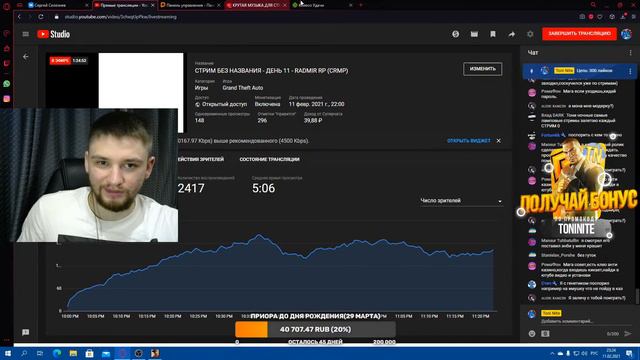Click the browser address bar URL
Screen dimensions: 640x360
[x=120, y=17]
